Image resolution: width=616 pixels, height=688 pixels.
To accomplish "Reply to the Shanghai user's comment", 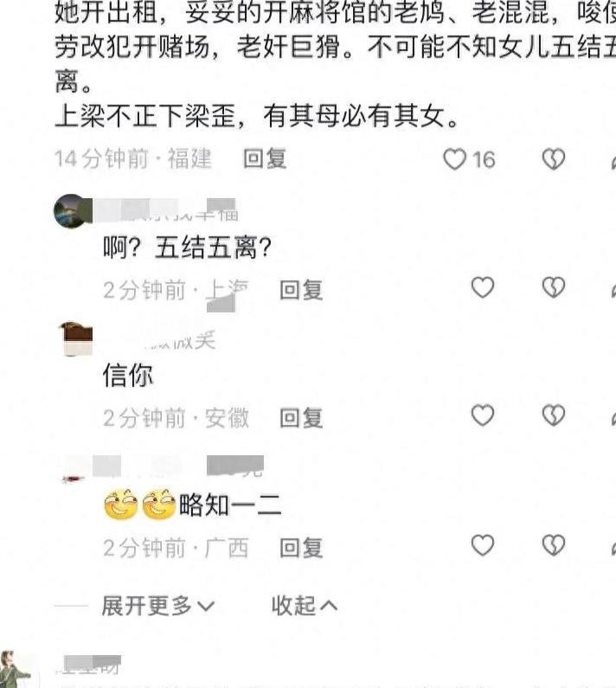I will click(301, 290).
